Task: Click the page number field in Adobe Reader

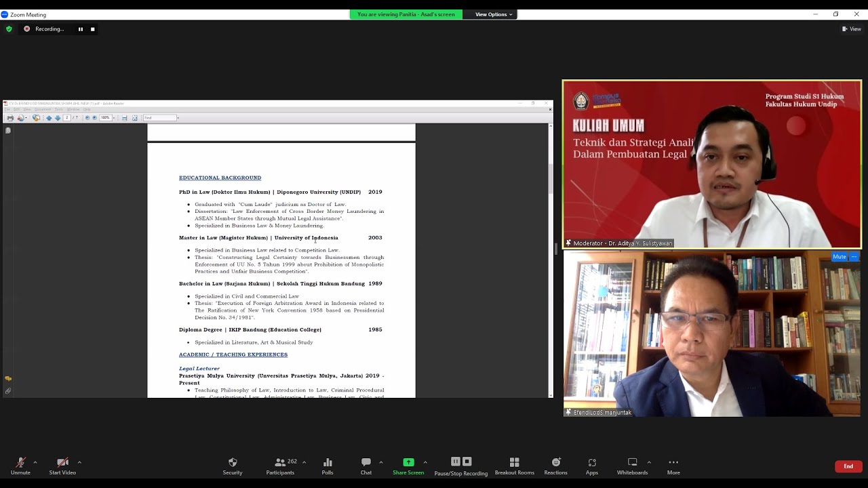Action: 66,118
